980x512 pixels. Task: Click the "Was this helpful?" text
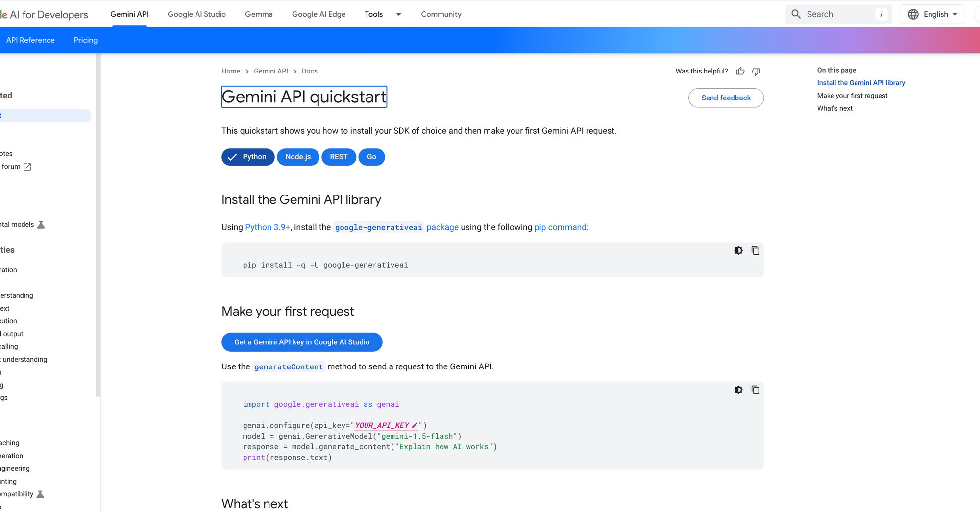coord(702,71)
